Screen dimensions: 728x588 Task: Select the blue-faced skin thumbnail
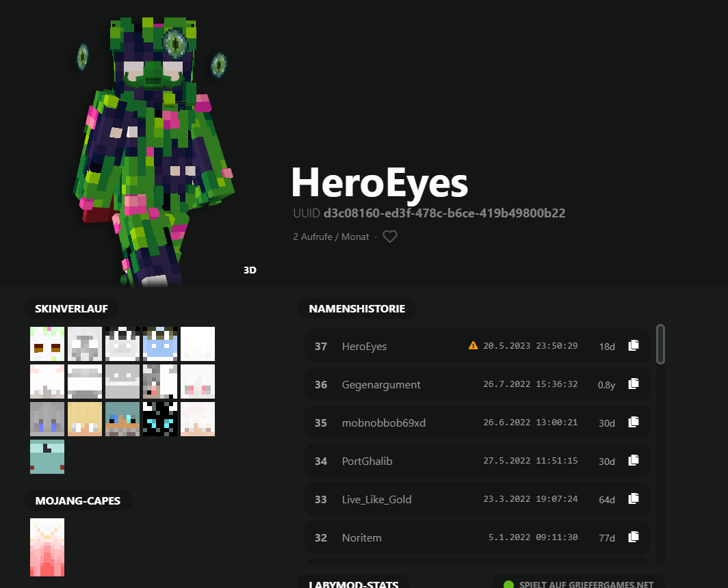click(160, 344)
